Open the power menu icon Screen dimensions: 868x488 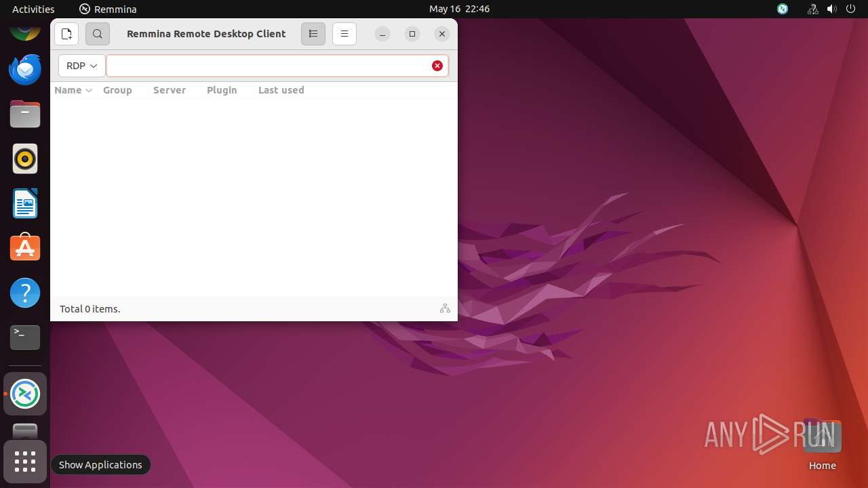851,9
